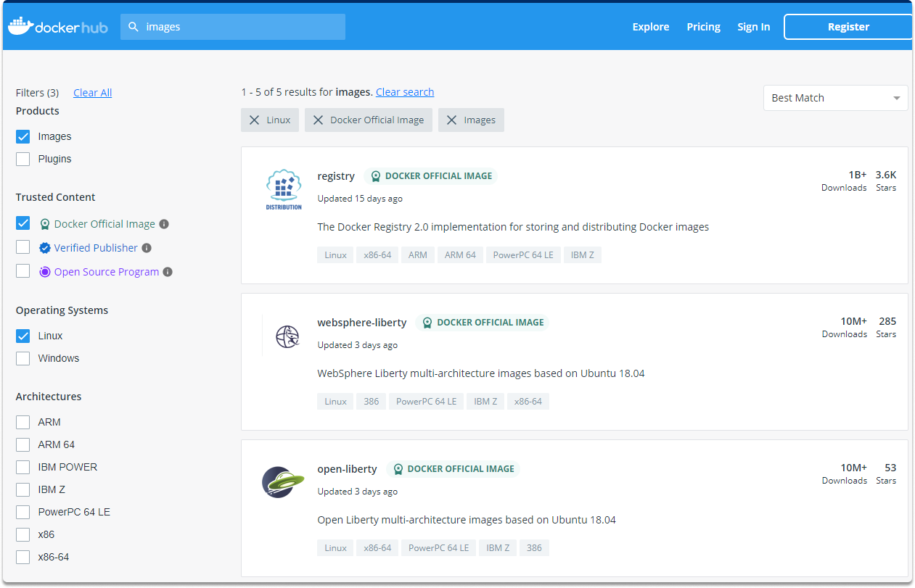915x588 pixels.
Task: Click the search magnifier icon
Action: tap(134, 27)
